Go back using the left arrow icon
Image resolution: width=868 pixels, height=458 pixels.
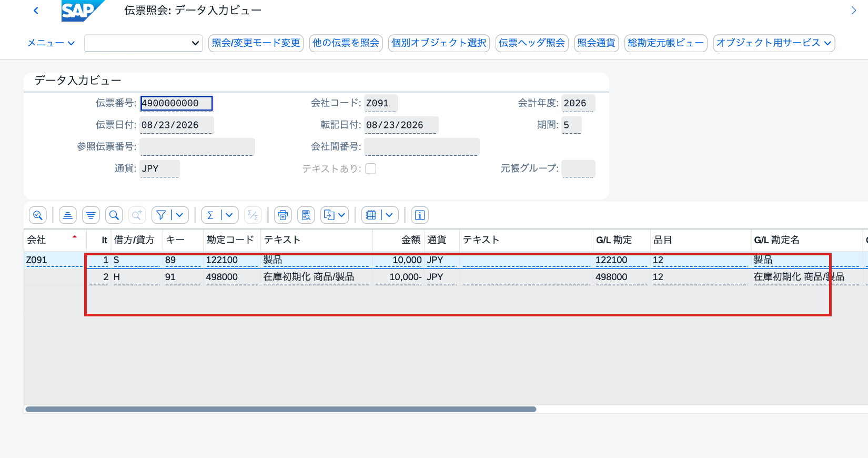[x=36, y=11]
